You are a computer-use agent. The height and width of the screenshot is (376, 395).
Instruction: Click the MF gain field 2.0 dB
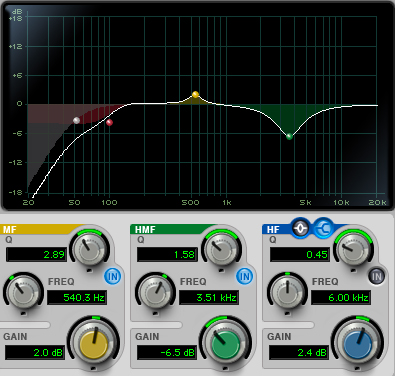[35, 352]
